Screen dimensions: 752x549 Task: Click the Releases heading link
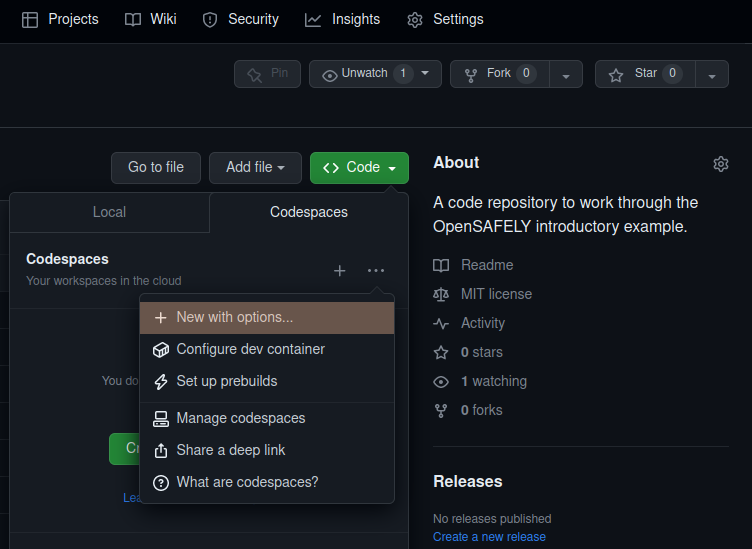(468, 481)
